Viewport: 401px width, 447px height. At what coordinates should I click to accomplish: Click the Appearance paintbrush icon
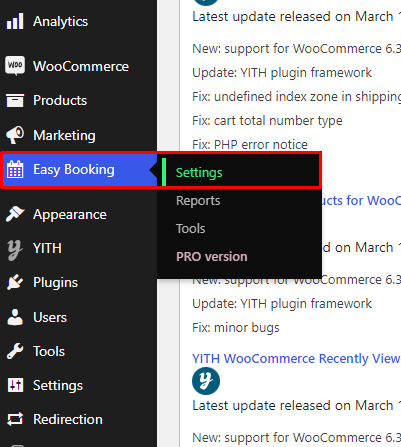coord(15,214)
